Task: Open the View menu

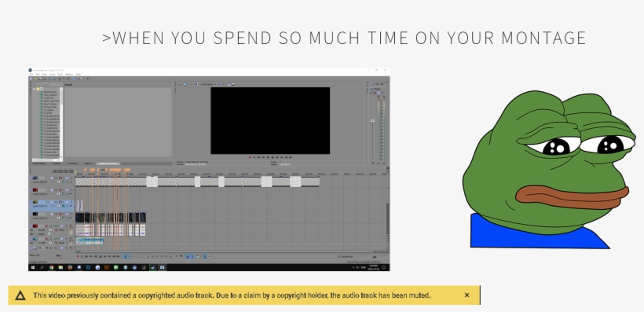Action: click(x=44, y=74)
